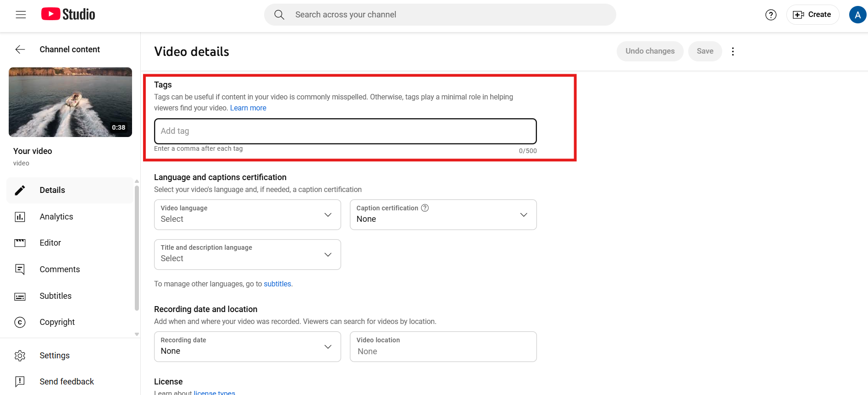Click the caption certification help icon
This screenshot has width=868, height=395.
(x=425, y=208)
